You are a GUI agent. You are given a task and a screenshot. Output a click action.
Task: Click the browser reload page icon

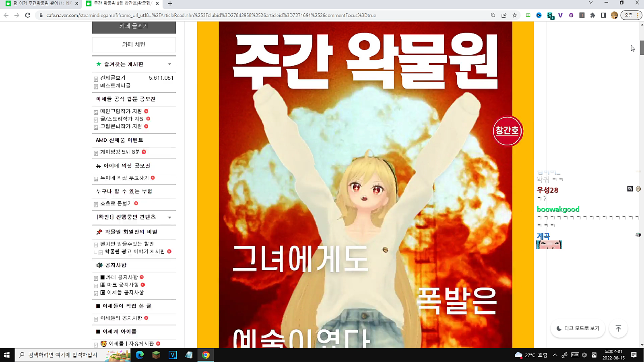pos(27,15)
